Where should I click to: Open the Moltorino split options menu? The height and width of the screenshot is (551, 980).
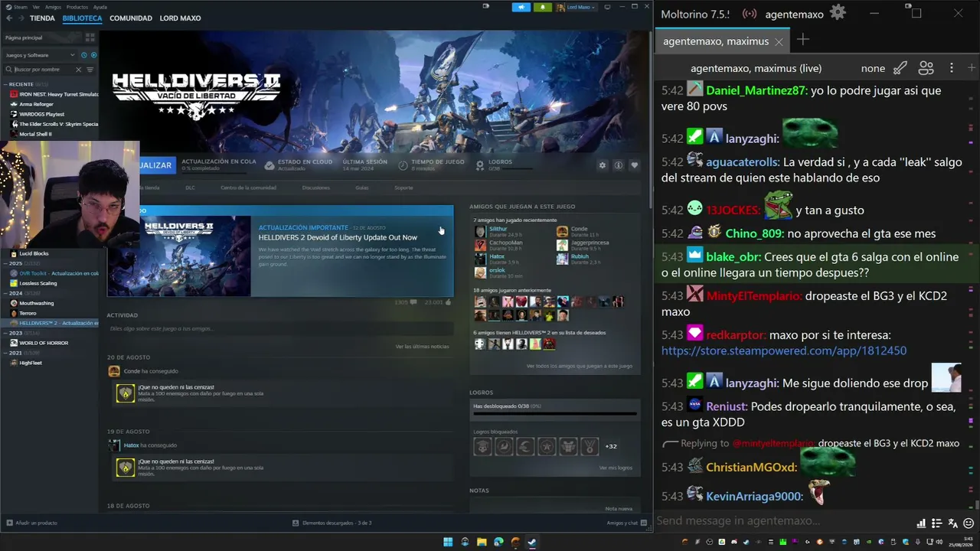(952, 68)
